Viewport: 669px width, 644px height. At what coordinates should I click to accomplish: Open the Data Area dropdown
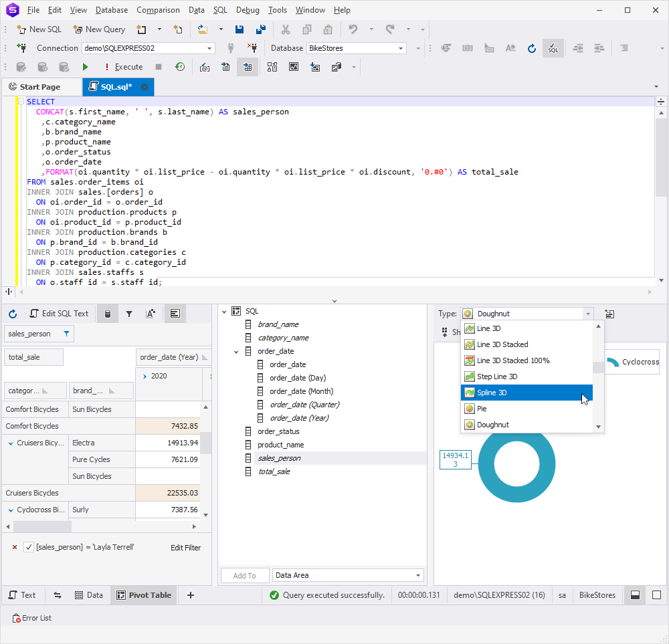(417, 575)
